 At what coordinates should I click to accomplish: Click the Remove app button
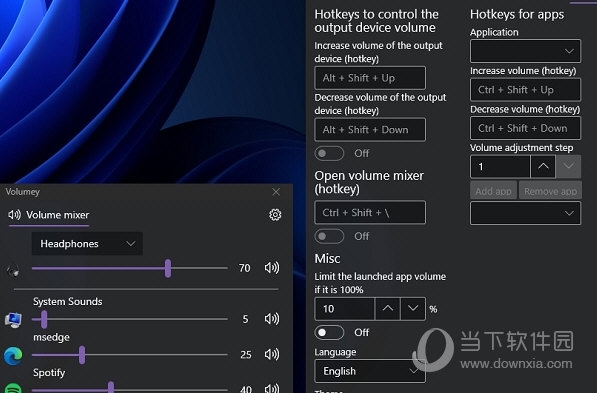pos(550,191)
